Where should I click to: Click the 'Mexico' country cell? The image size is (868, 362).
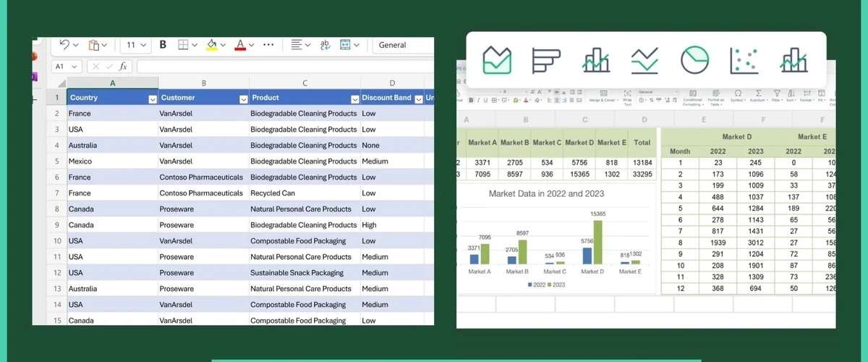pyautogui.click(x=112, y=161)
